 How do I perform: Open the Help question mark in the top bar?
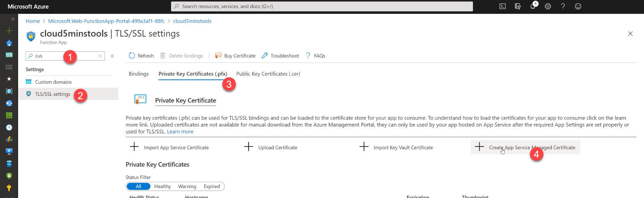coord(563,6)
